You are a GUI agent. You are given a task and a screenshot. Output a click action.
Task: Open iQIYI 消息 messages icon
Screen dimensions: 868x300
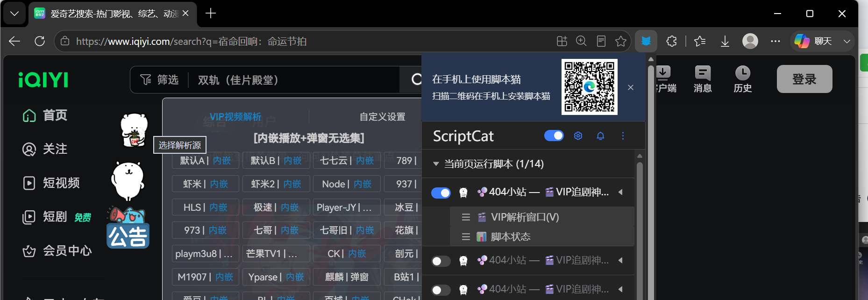[x=703, y=79]
